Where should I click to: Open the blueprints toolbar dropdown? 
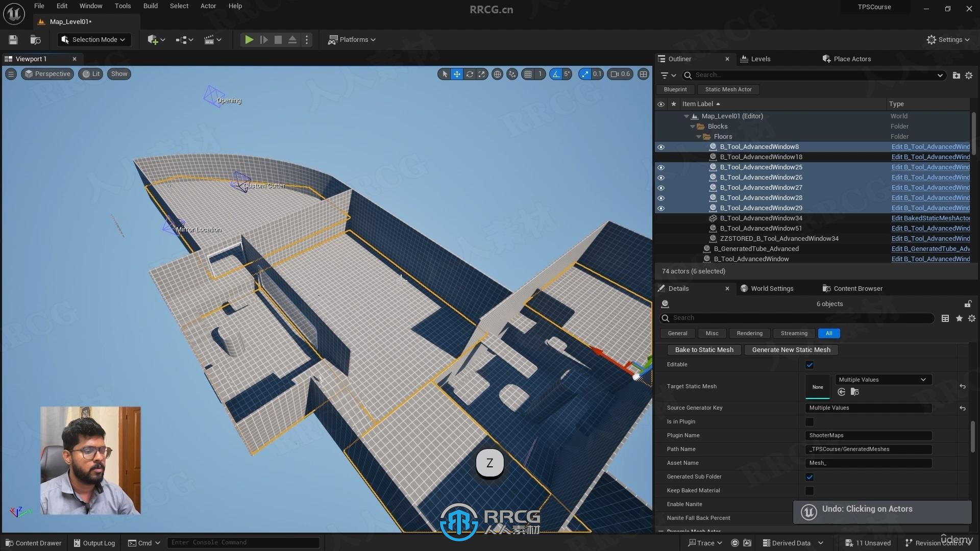[x=184, y=40]
